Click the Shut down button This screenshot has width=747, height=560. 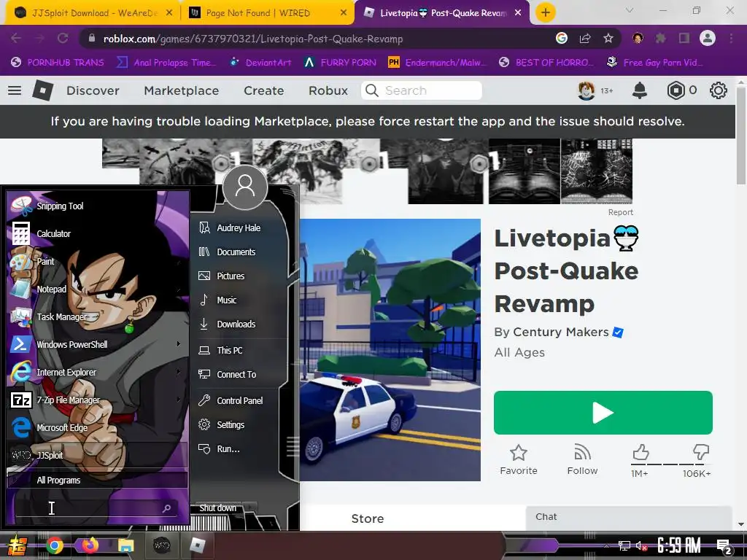pos(217,508)
